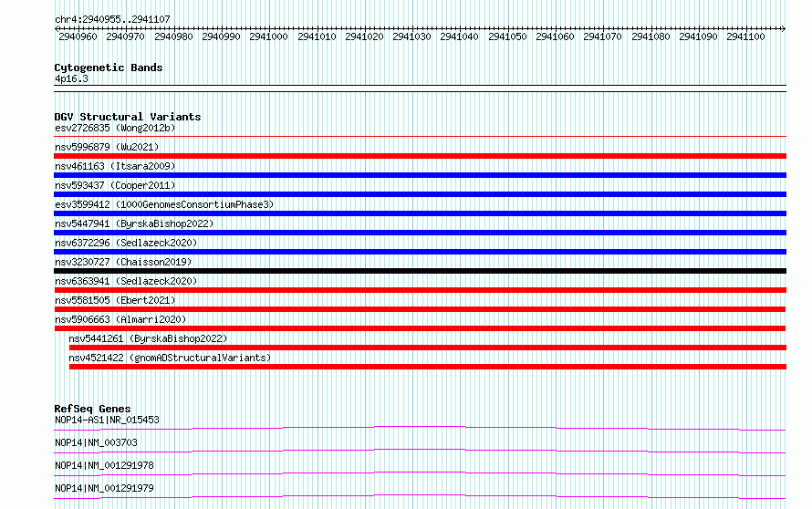The width and height of the screenshot is (812, 509).
Task: Open variant nsv5447941 (ByrskaBishop2022)
Action: coord(134,223)
